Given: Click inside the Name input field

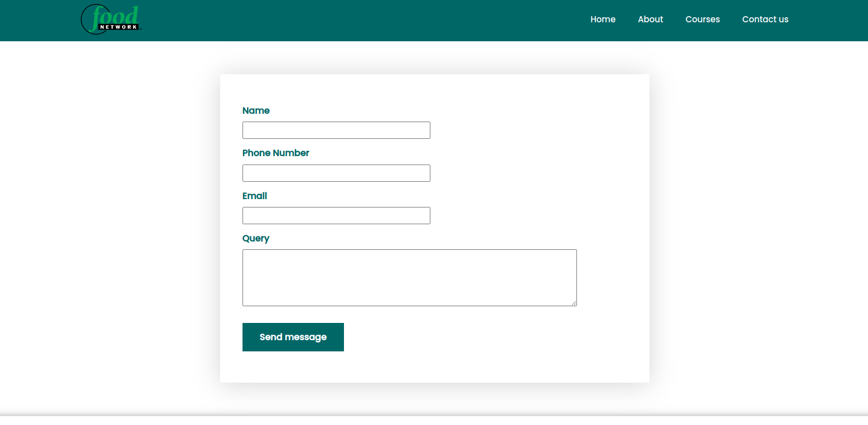Looking at the screenshot, I should [336, 130].
